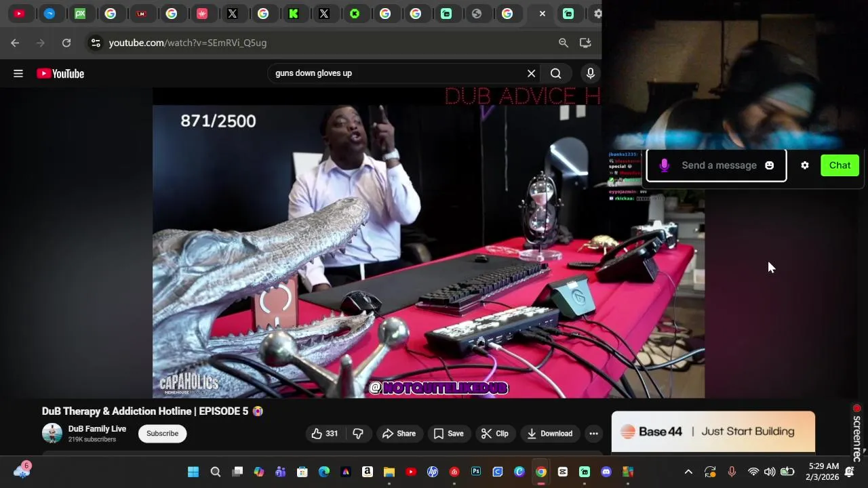The image size is (868, 488).
Task: Launch Photoshop from taskbar
Action: [x=475, y=472]
